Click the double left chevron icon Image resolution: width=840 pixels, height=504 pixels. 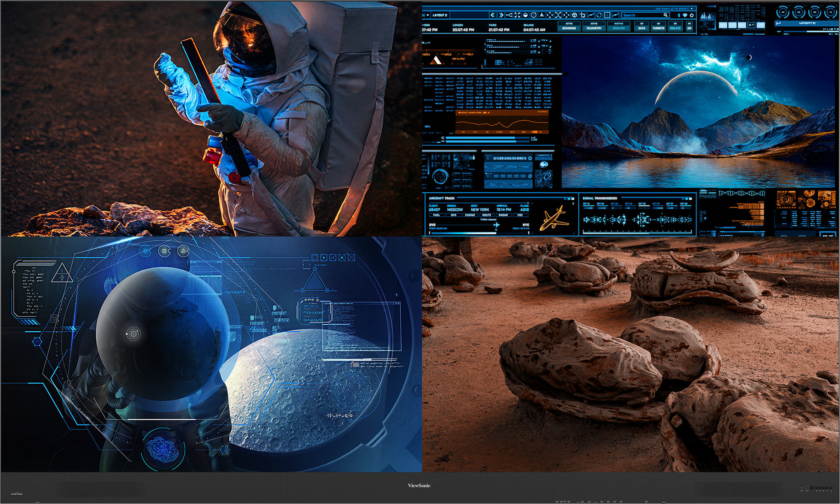click(493, 15)
